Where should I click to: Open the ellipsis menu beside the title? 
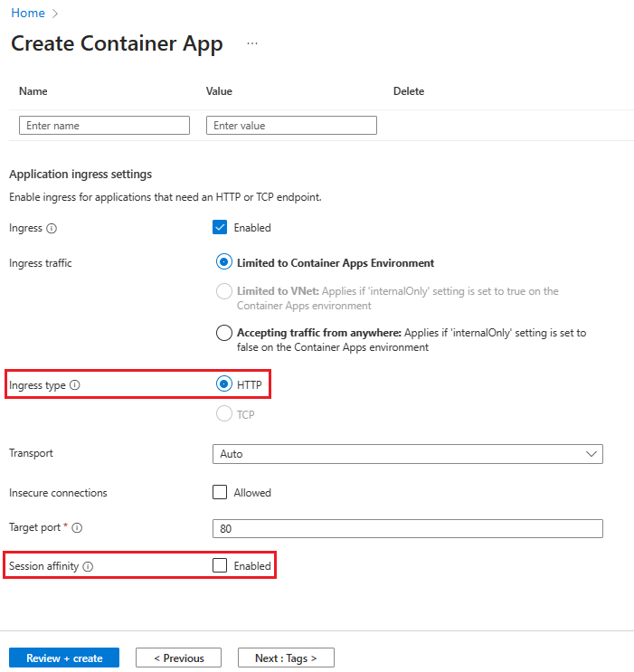252,43
